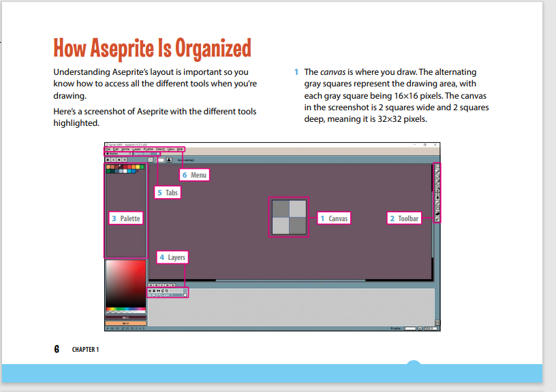Click the Layer 1 frame 1 cel
Viewport: 556px width, 392px height.
(x=185, y=295)
